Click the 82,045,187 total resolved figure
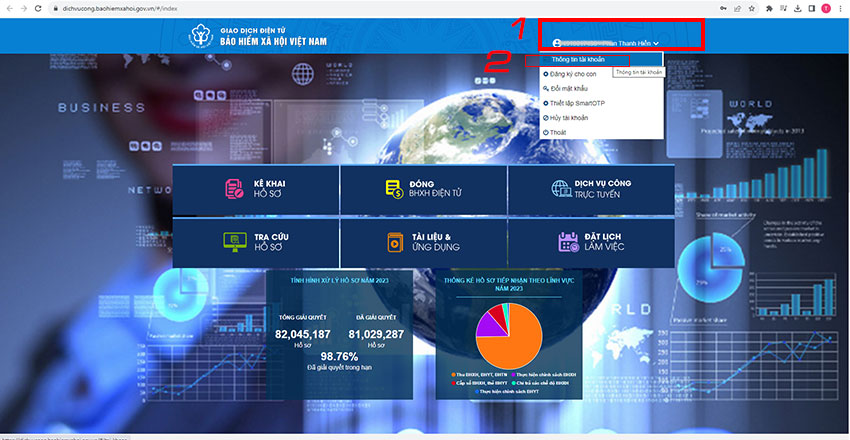 pos(302,334)
